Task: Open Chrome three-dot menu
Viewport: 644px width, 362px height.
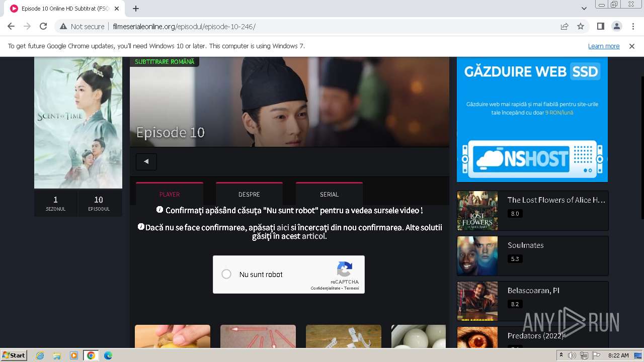Action: tap(633, 26)
